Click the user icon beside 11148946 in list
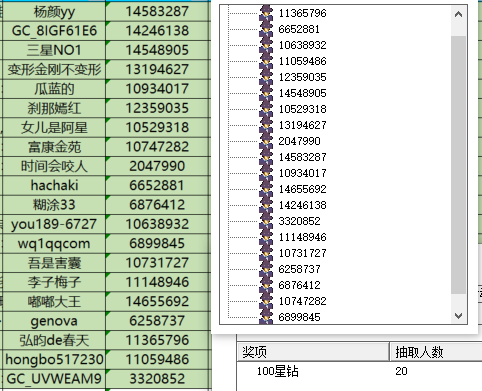This screenshot has width=482, height=391. (266, 237)
